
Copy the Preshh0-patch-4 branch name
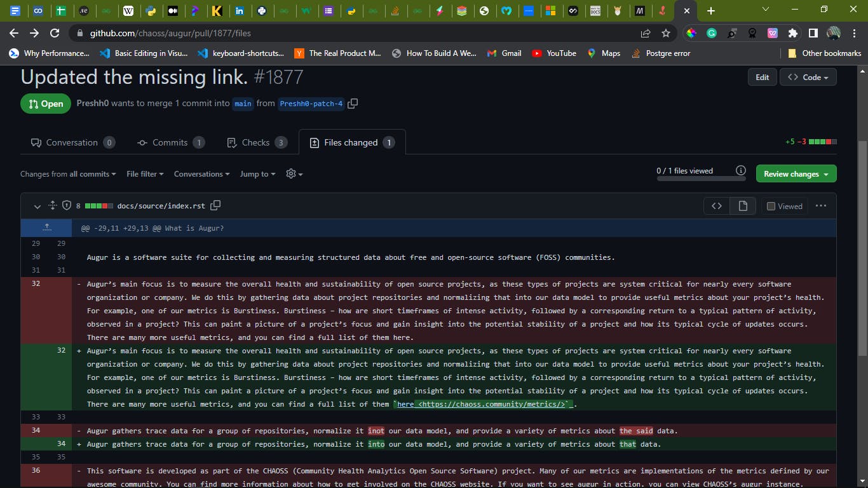[x=353, y=103]
